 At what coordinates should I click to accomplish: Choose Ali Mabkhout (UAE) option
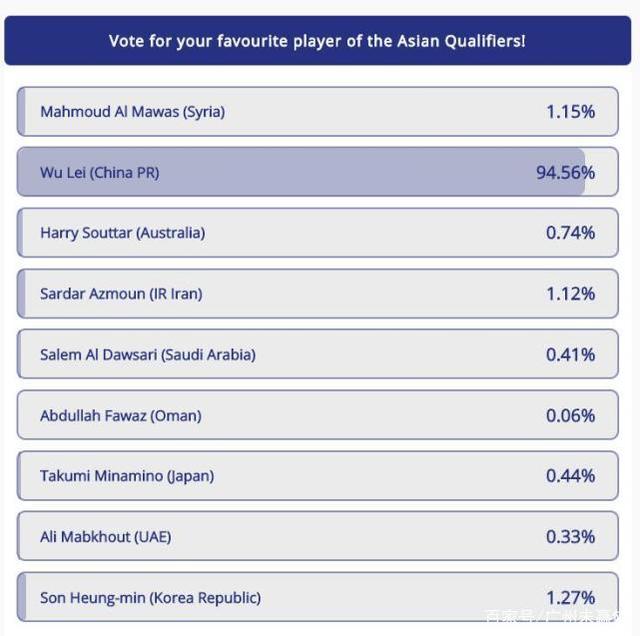click(x=105, y=537)
